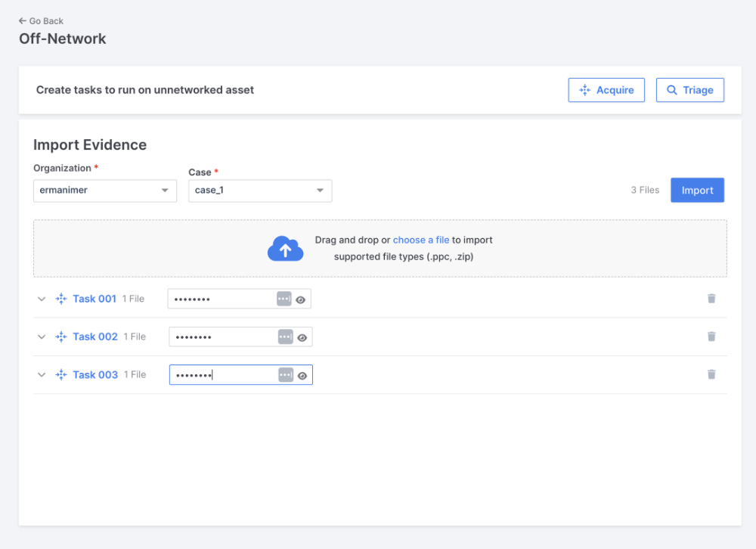Expand Task 002 details chevron
The width and height of the screenshot is (756, 549).
coord(42,337)
